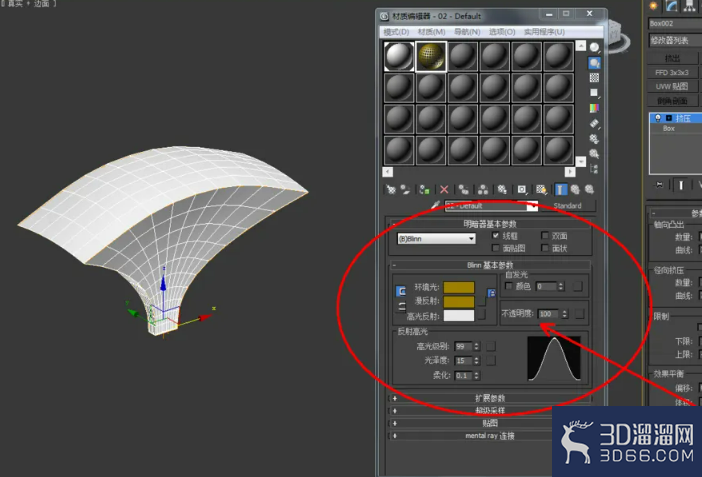
Task: Click the 挤出 modifier button
Action: pyautogui.click(x=672, y=58)
